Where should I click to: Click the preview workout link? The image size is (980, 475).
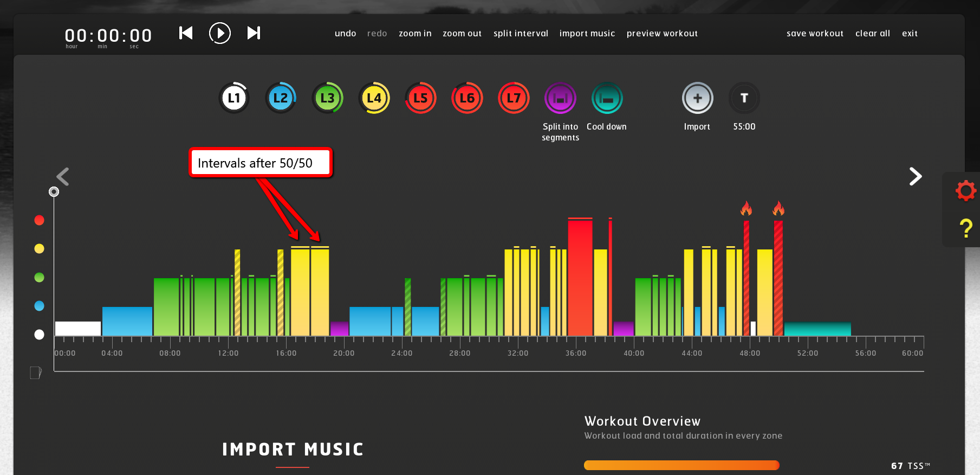tap(662, 34)
